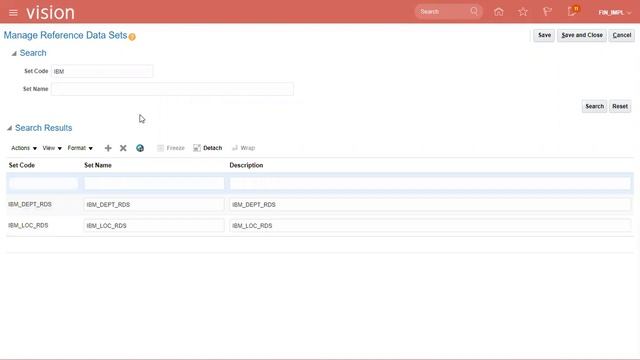Screen dimensions: 640x360
Task: Go to the Home page icon
Action: (498, 12)
